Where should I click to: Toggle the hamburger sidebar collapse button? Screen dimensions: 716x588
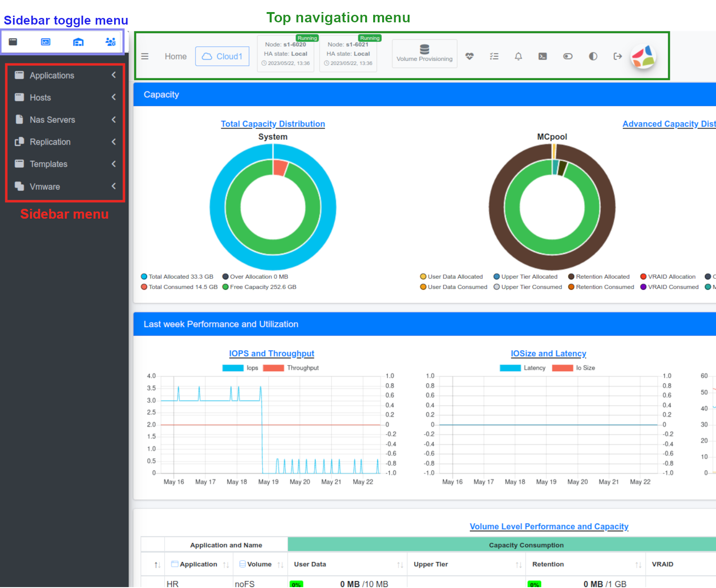pos(145,56)
